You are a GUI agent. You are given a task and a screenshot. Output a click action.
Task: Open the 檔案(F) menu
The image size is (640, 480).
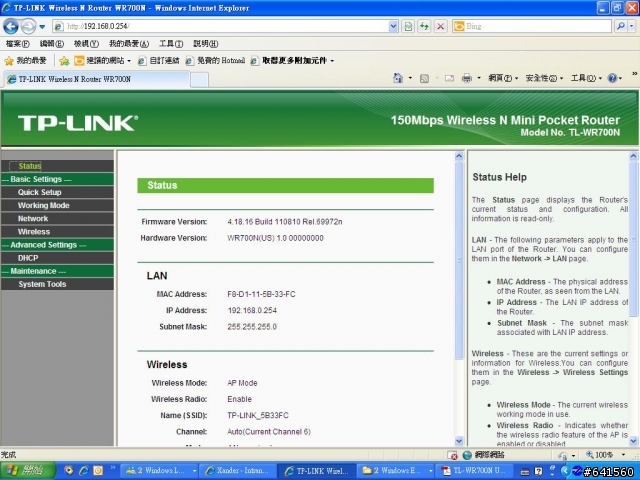(x=18, y=44)
